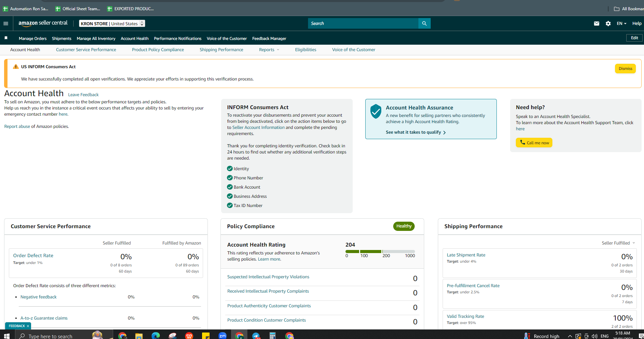Image resolution: width=644 pixels, height=339 pixels.
Task: Open the EXPORTED PRODUC... bookmark
Action: (x=131, y=9)
